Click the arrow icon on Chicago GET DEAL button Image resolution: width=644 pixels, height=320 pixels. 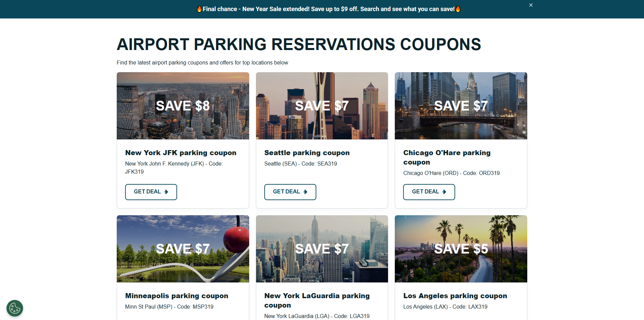point(445,192)
